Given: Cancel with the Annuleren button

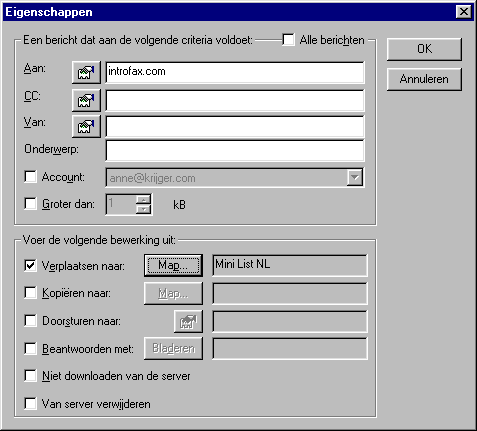Looking at the screenshot, I should [424, 79].
